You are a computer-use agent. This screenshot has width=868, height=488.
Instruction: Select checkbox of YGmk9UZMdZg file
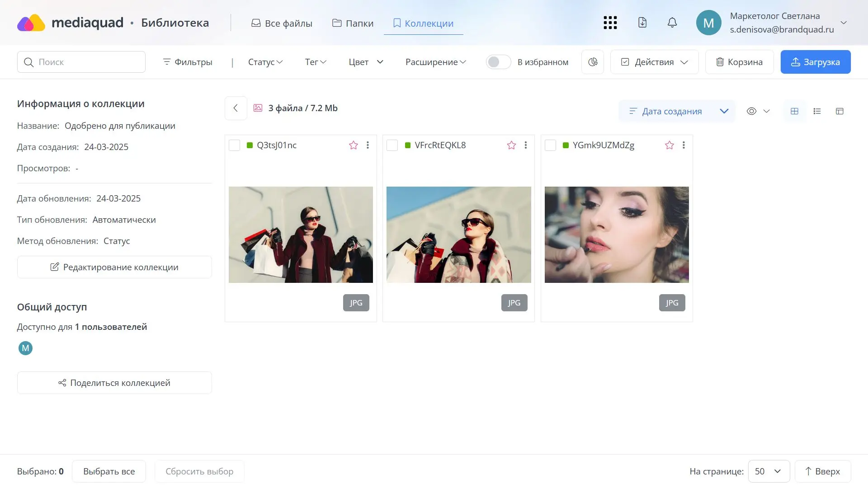tap(550, 145)
